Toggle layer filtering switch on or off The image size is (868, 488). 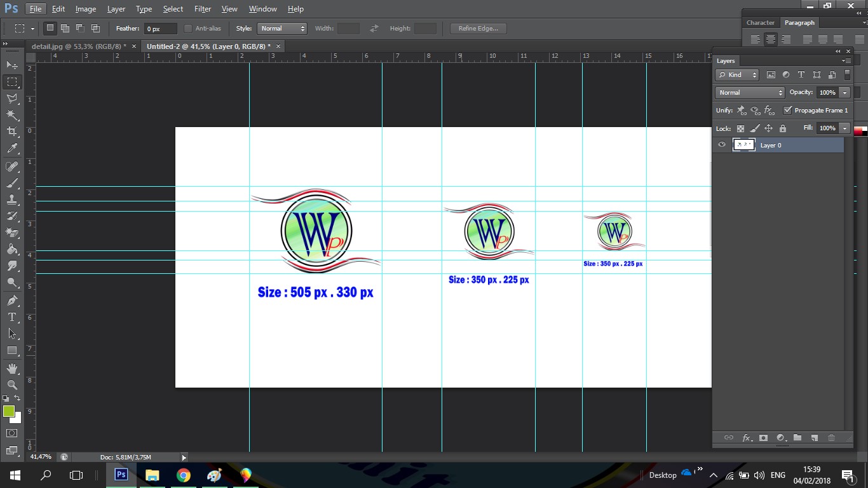pos(847,74)
